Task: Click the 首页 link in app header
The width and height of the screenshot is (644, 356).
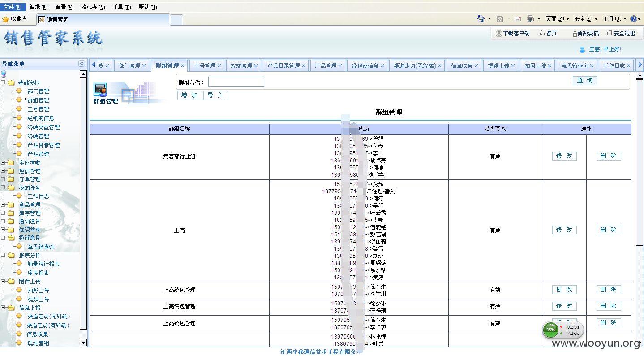Action: (x=548, y=34)
